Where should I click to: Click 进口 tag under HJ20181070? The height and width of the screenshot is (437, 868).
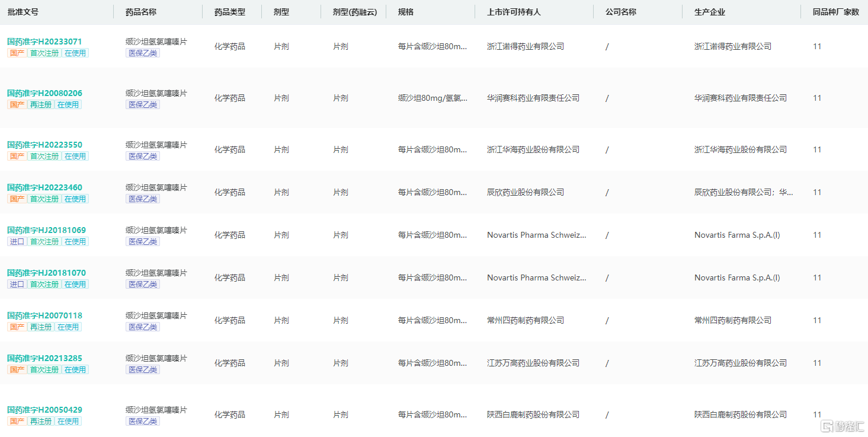coord(17,284)
